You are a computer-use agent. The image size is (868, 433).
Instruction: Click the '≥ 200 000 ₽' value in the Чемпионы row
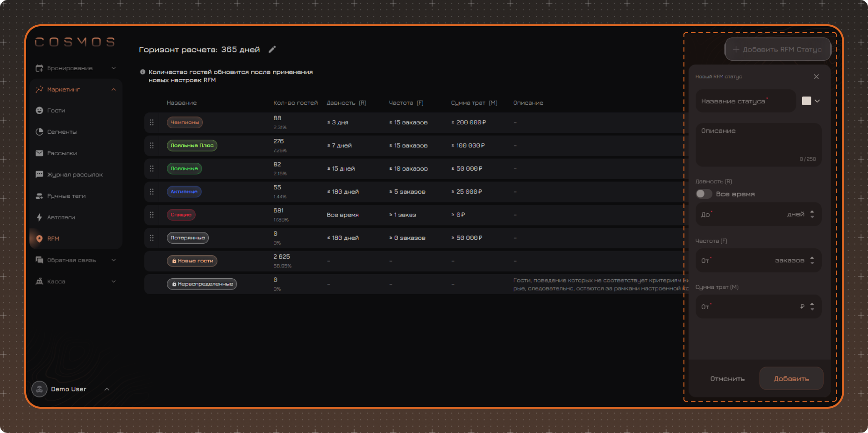click(x=469, y=123)
